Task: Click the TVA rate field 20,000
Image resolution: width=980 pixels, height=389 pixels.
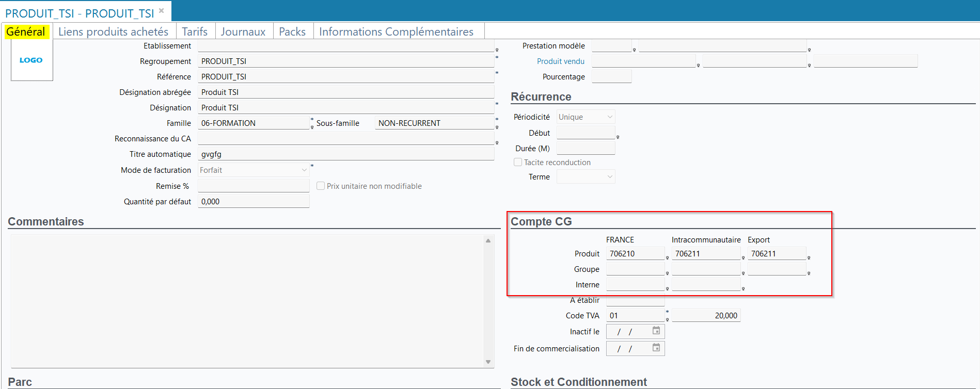Action: click(x=706, y=315)
